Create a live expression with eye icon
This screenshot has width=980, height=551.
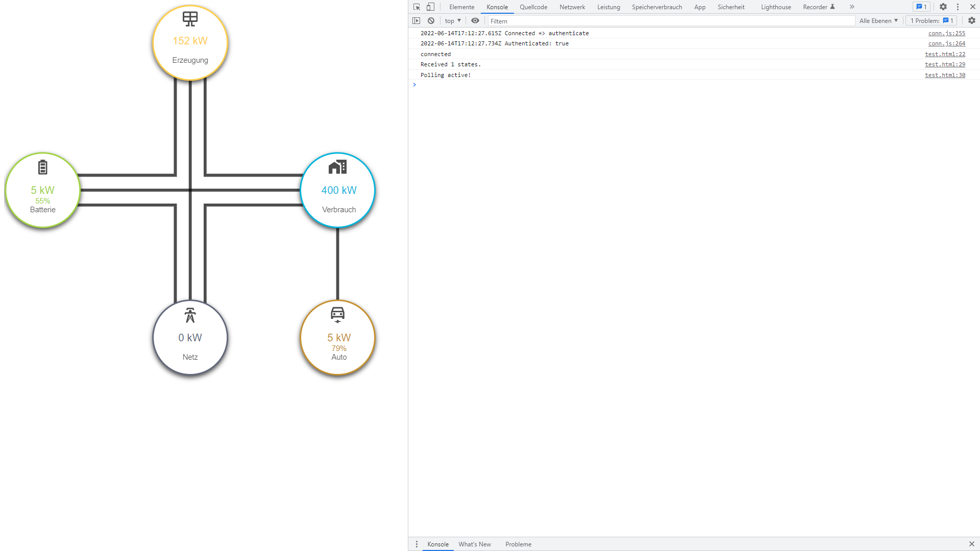475,21
